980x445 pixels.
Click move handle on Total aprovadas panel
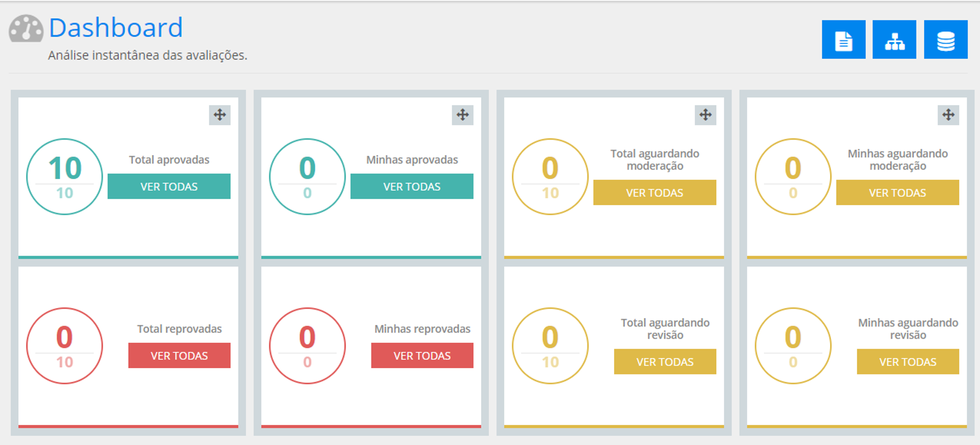[219, 115]
